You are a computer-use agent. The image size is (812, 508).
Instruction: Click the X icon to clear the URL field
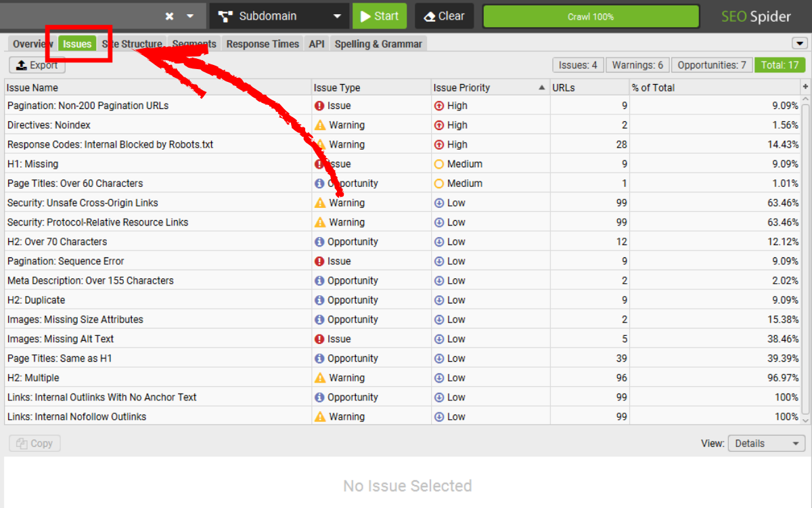170,16
